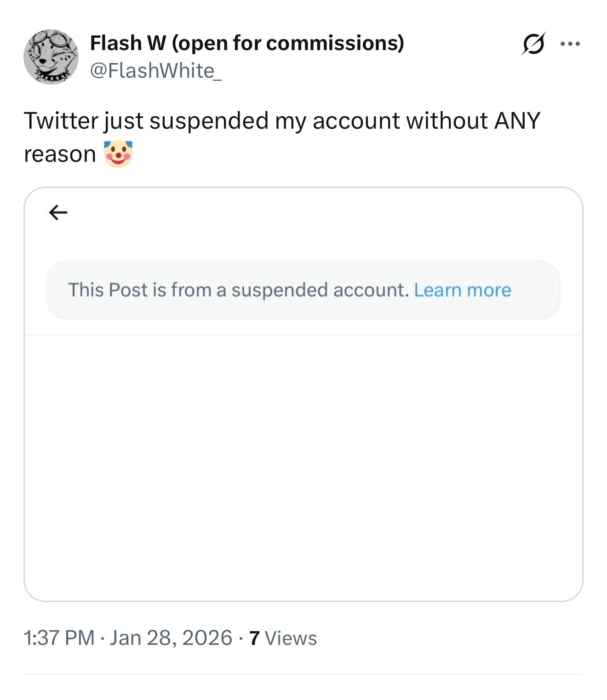Click the word "reason" before the emoji

(x=60, y=154)
